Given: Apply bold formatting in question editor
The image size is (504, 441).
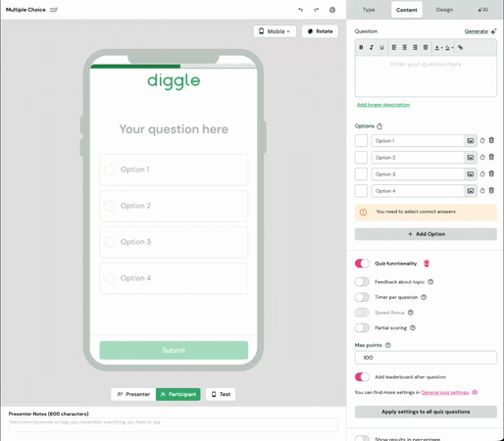Looking at the screenshot, I should click(361, 48).
